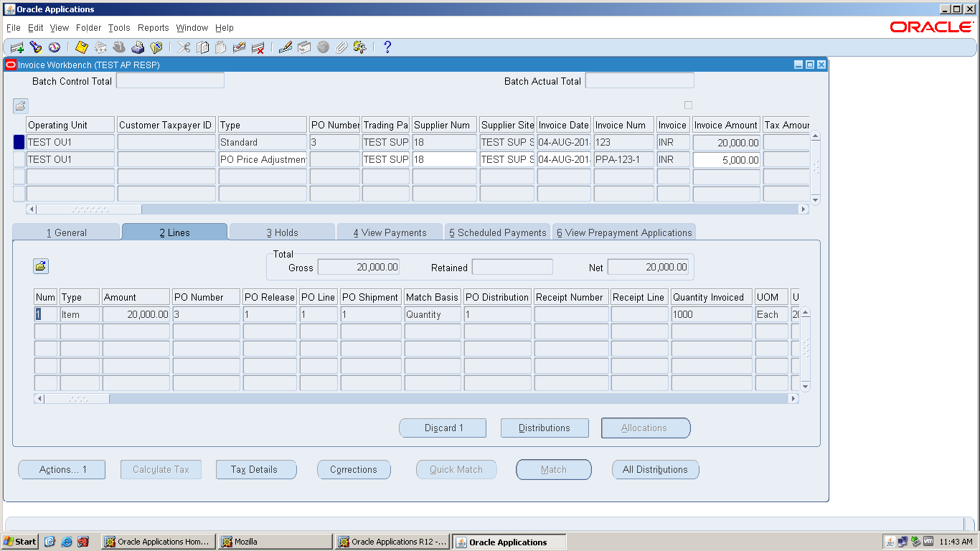Click the Window Help question mark icon
980x551 pixels.
pyautogui.click(x=387, y=47)
